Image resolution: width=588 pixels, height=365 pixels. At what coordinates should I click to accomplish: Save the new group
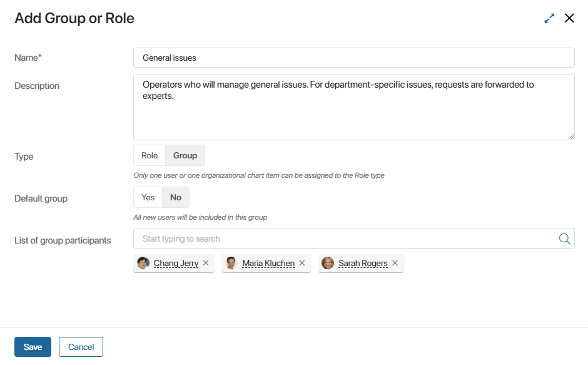33,347
